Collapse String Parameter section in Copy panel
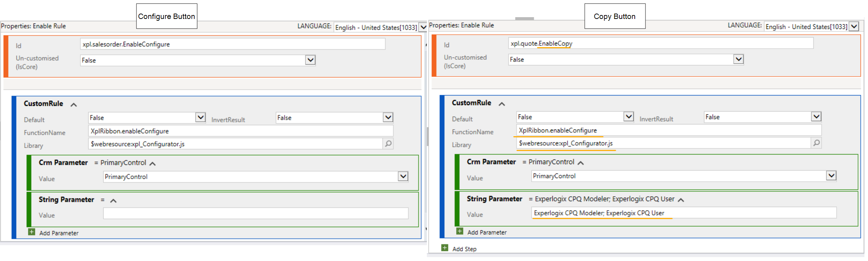 click(x=681, y=200)
